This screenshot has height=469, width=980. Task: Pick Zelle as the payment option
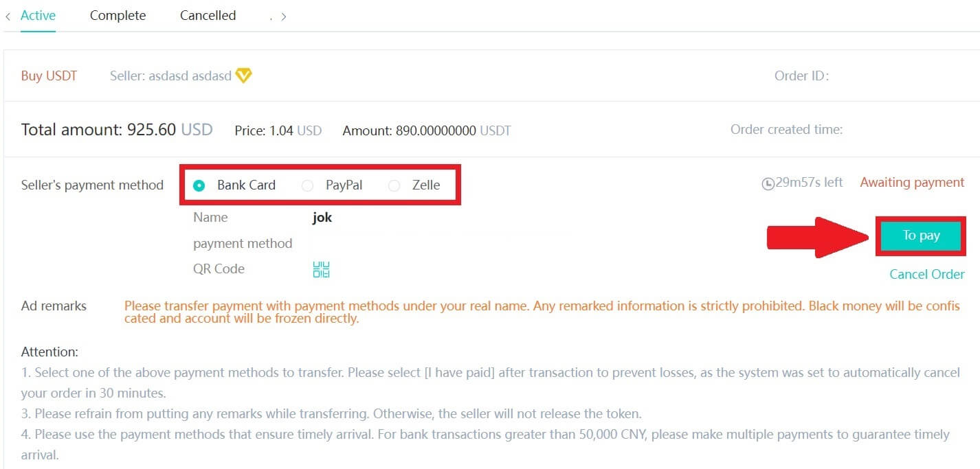(x=394, y=185)
